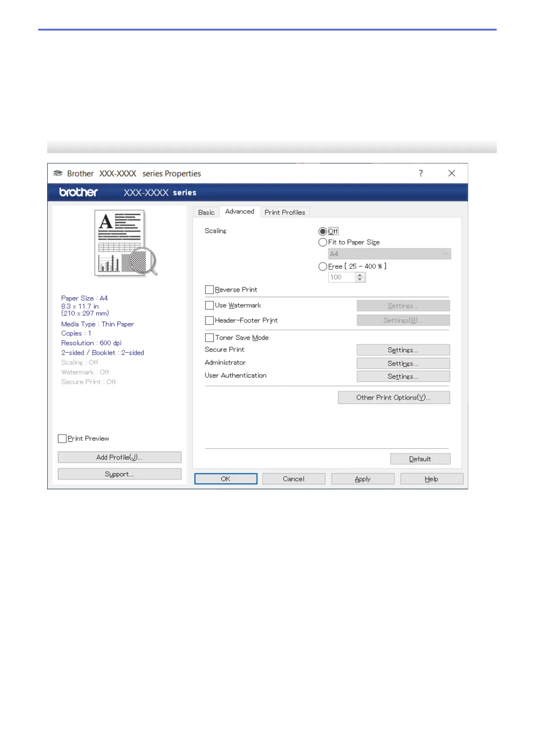
Task: Select Fit to Paper Size option
Action: tap(323, 242)
